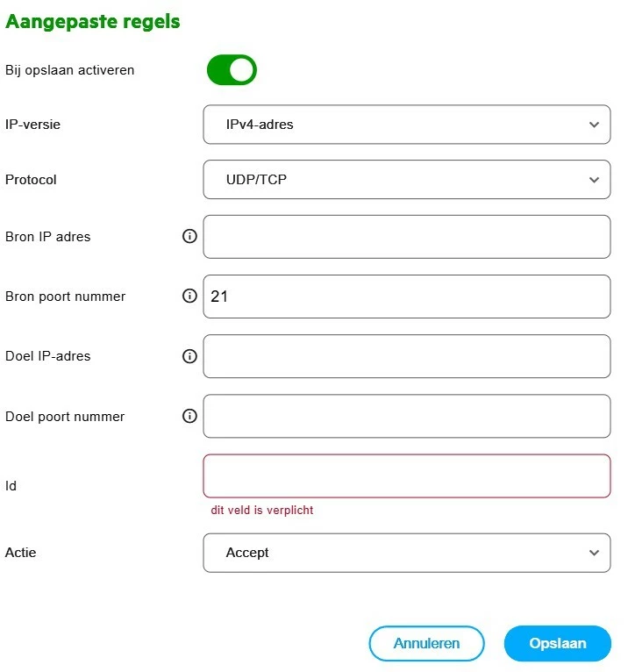Click the Aangepaste regels heading
The height and width of the screenshot is (672, 628).
(x=92, y=22)
